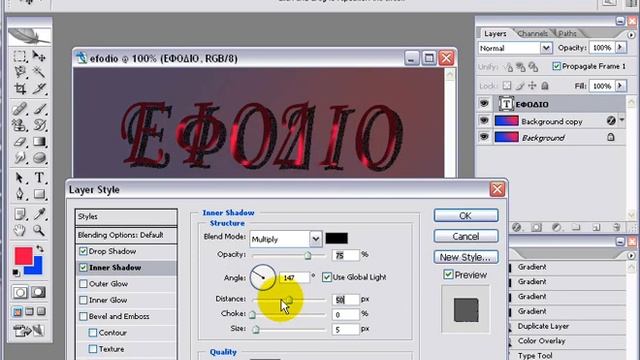Select the Crop tool
640x360 pixels.
point(20,89)
